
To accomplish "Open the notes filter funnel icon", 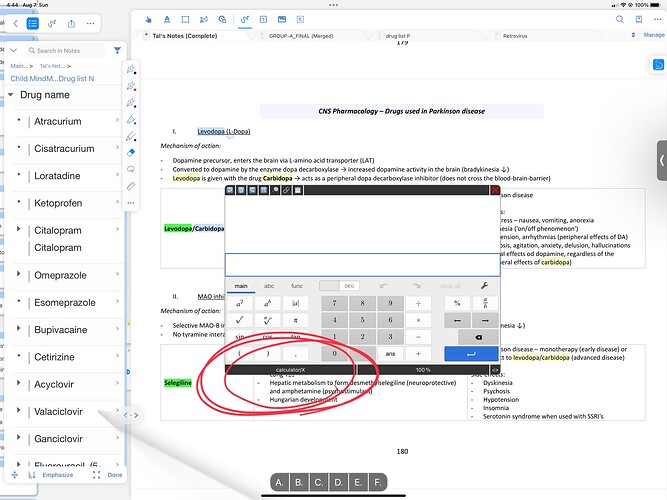I will [x=117, y=51].
